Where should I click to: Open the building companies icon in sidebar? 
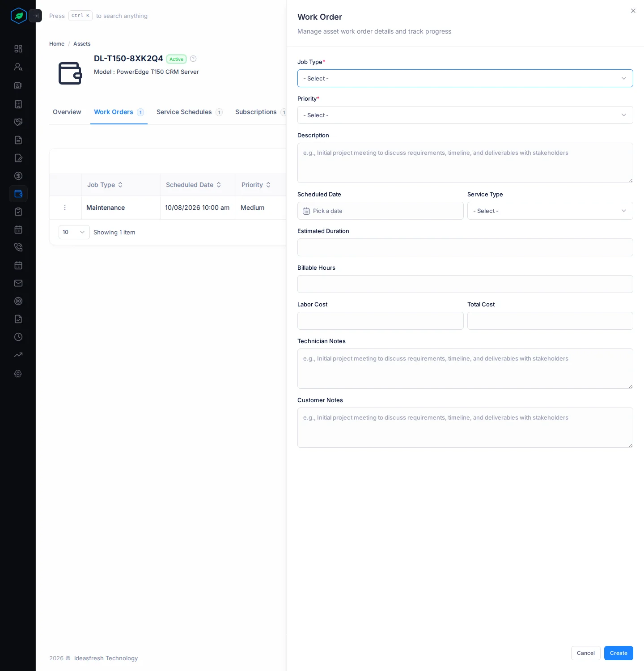click(18, 104)
